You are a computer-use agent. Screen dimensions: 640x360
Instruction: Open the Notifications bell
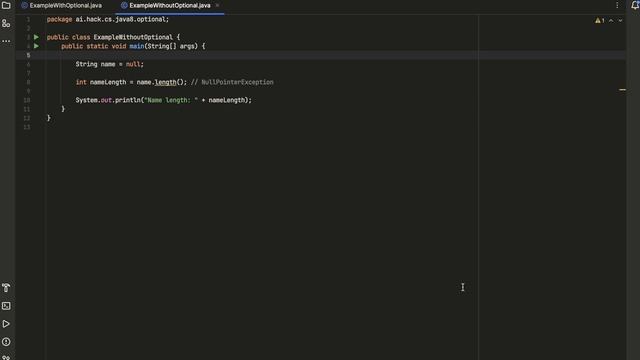click(635, 5)
